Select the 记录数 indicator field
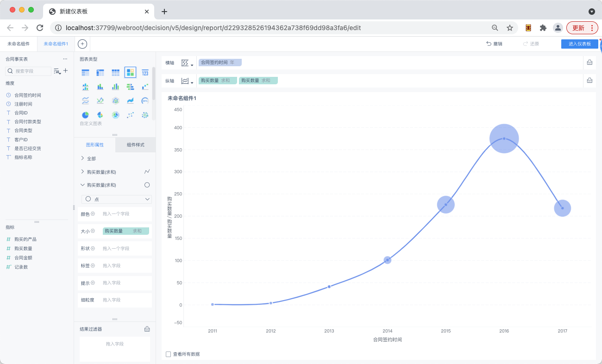This screenshot has height=364, width=602. pyautogui.click(x=21, y=267)
